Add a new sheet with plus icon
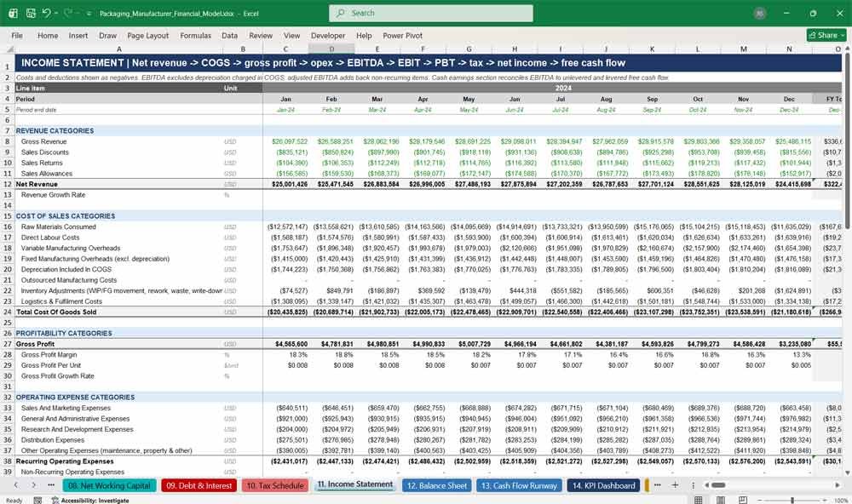This screenshot has height=504, width=852. 675,485
